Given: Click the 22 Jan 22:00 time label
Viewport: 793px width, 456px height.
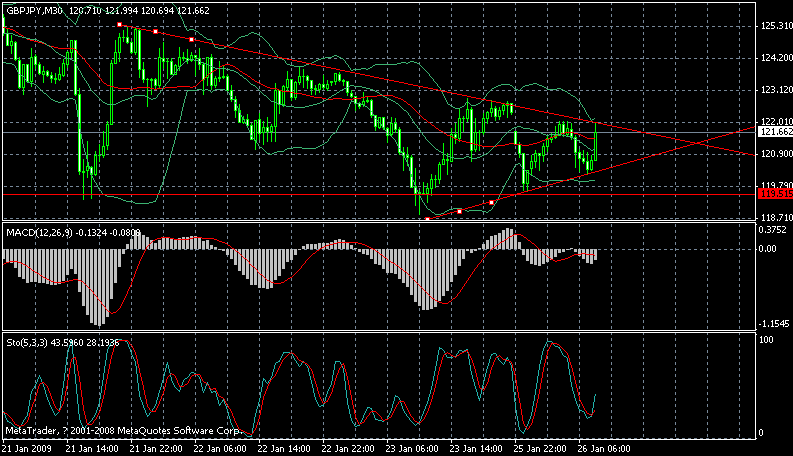Looking at the screenshot, I should coord(348,449).
